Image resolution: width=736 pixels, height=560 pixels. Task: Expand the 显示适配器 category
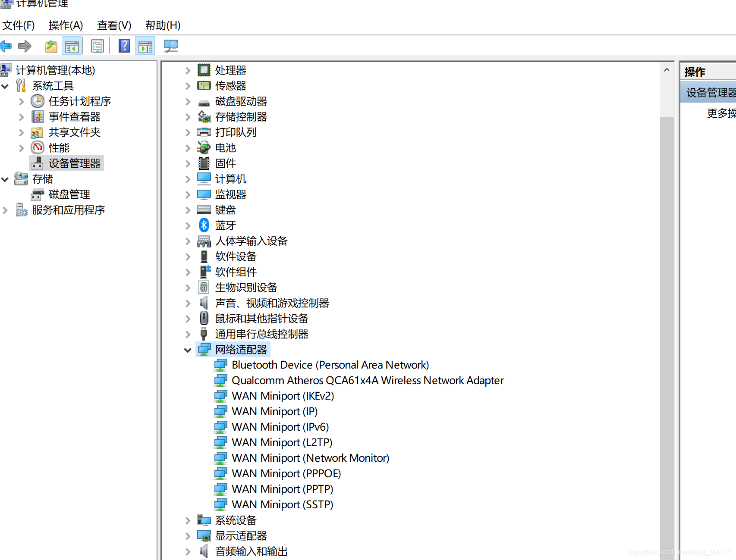(188, 536)
